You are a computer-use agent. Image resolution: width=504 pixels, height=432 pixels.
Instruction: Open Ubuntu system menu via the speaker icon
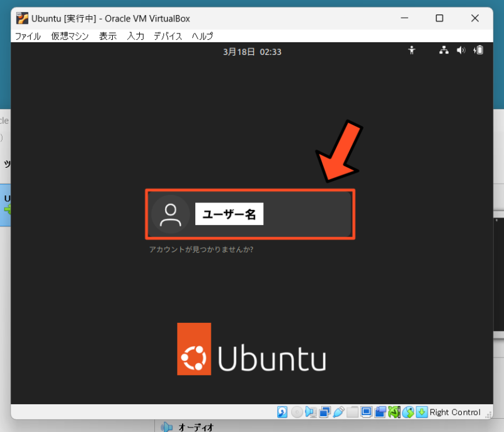pos(461,50)
